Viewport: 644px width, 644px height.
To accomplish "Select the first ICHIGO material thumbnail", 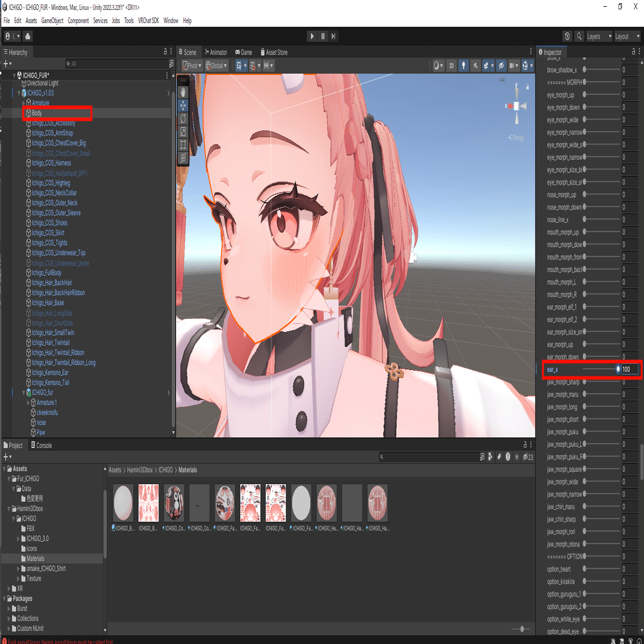I will [123, 502].
